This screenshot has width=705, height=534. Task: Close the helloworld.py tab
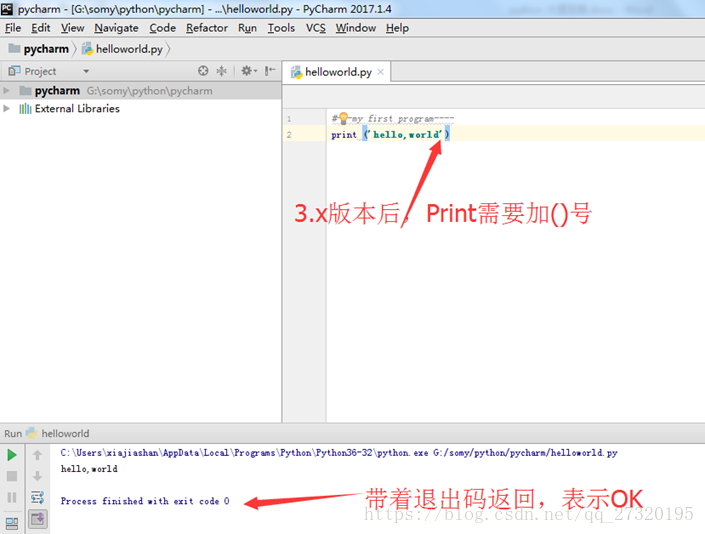click(x=380, y=72)
